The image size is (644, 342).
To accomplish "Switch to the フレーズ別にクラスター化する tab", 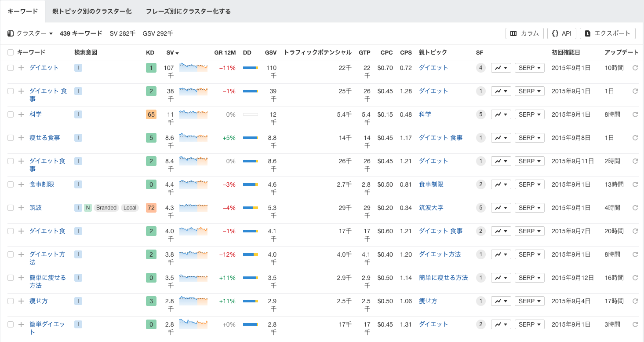I will [188, 12].
